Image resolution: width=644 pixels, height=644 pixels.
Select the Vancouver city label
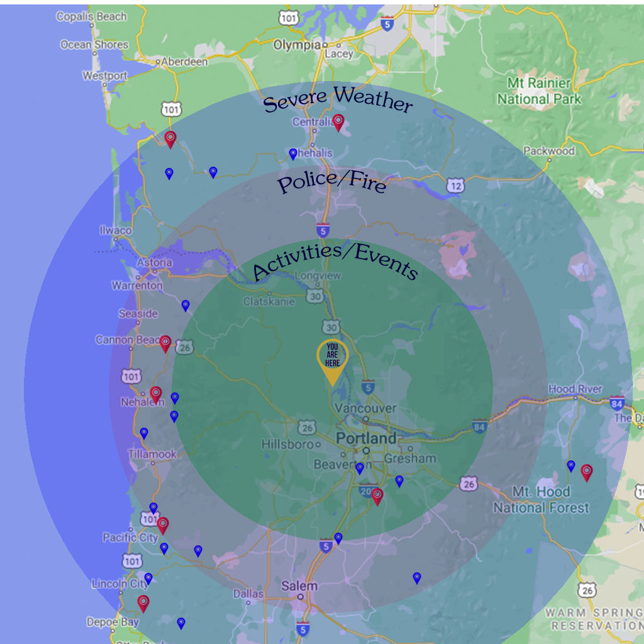[365, 408]
